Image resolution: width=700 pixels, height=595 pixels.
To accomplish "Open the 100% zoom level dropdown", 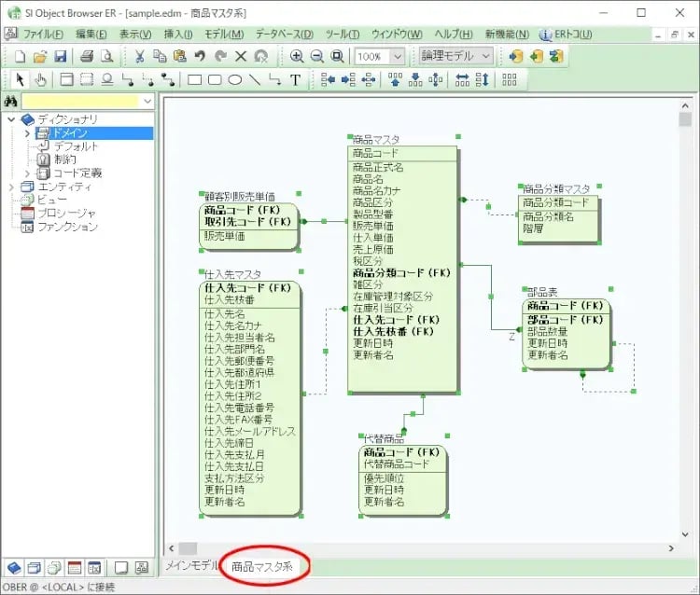I will pyautogui.click(x=398, y=56).
